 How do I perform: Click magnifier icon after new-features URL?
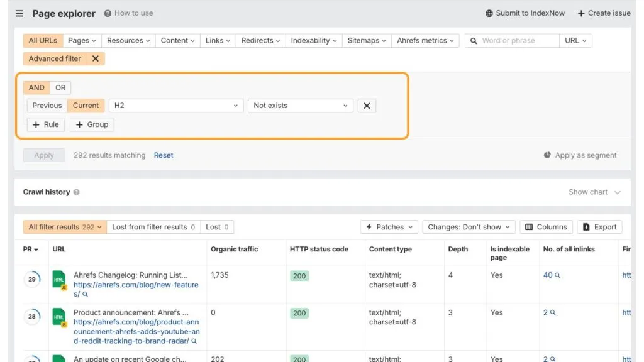[85, 294]
